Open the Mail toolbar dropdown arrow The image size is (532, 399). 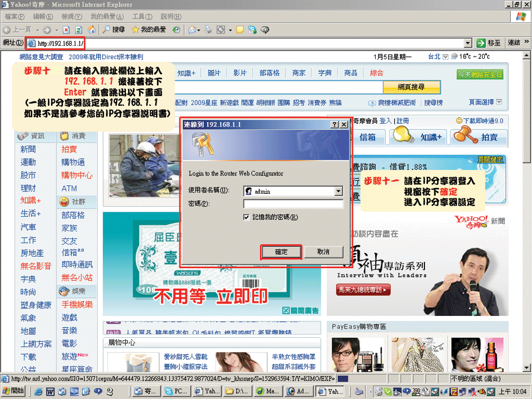[x=199, y=30]
